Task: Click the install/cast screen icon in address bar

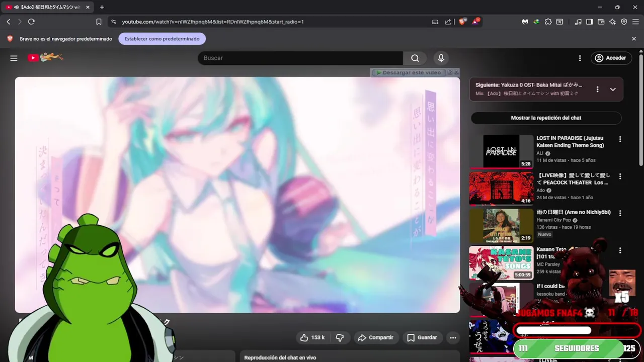Action: pos(435,22)
